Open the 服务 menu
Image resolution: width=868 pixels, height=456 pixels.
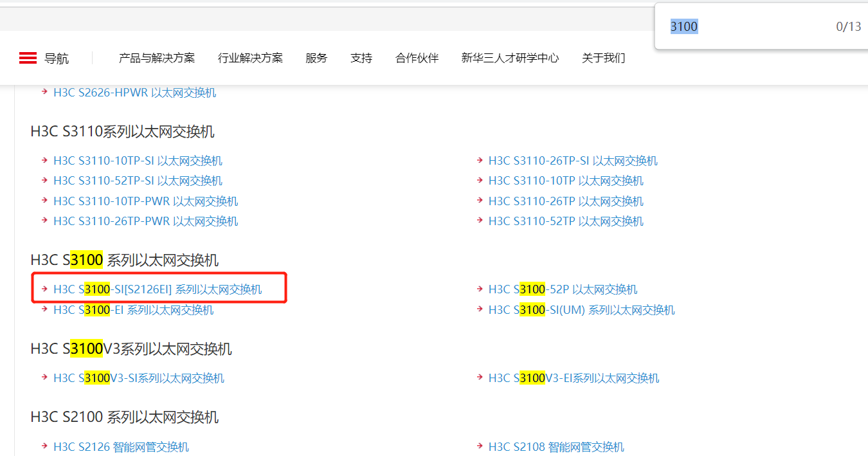point(316,58)
